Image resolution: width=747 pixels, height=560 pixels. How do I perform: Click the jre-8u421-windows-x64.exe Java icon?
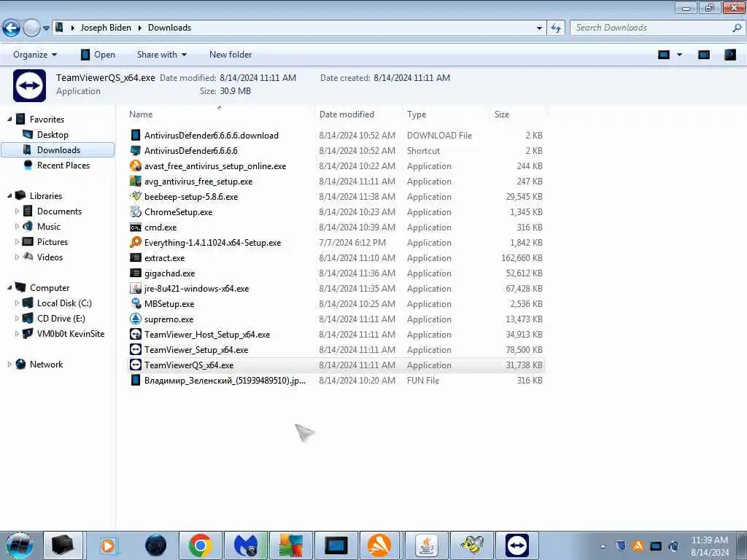click(136, 288)
